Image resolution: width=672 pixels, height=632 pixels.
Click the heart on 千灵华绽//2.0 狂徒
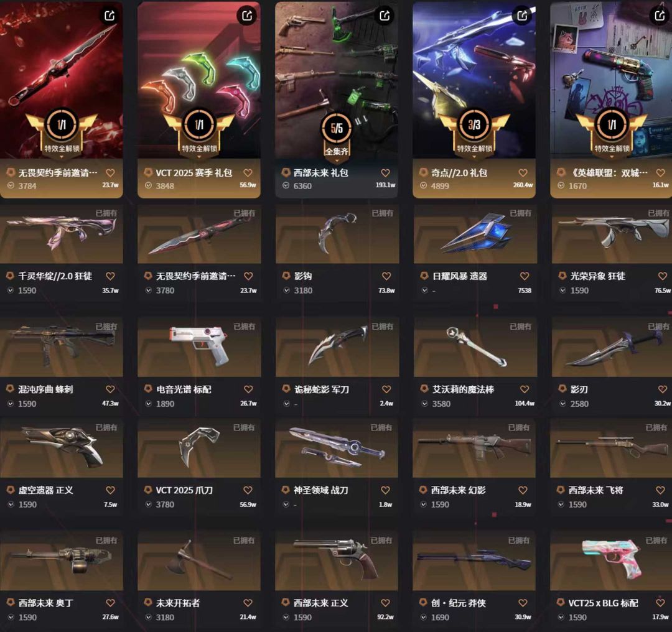click(x=110, y=276)
